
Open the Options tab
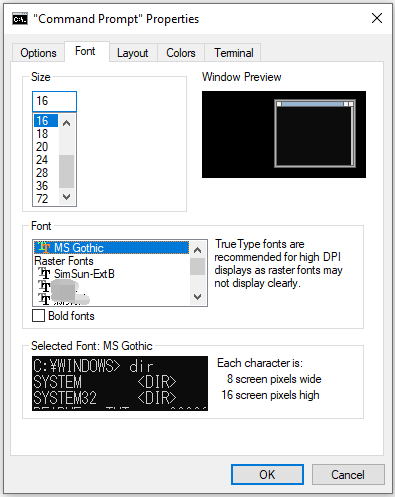click(38, 53)
